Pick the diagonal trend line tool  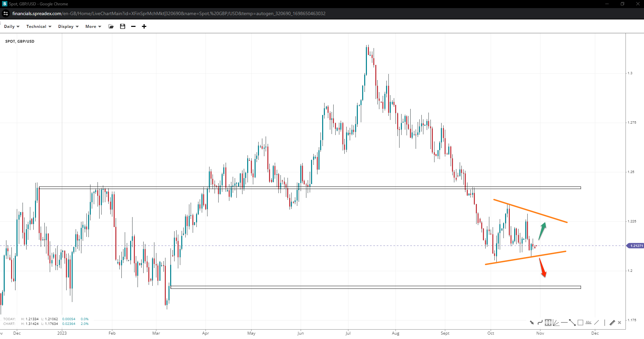point(596,323)
